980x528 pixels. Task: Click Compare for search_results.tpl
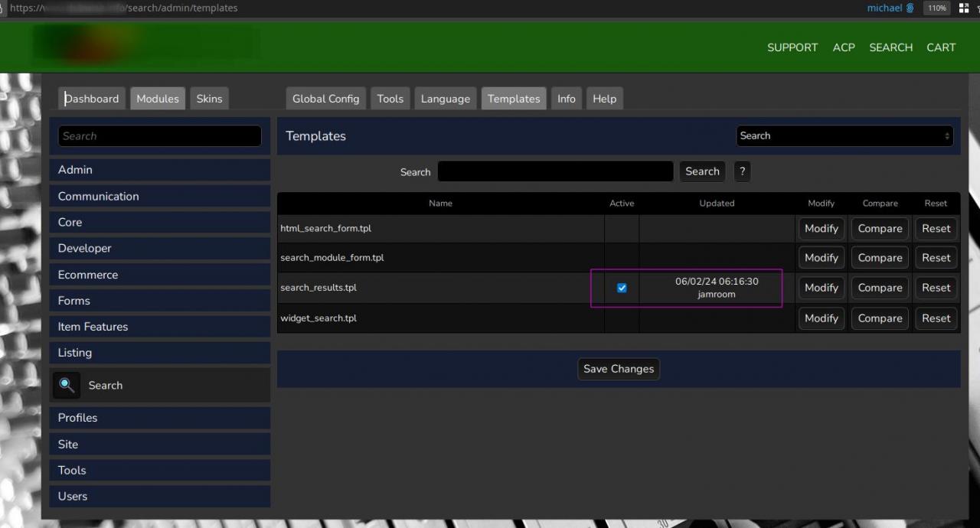880,288
